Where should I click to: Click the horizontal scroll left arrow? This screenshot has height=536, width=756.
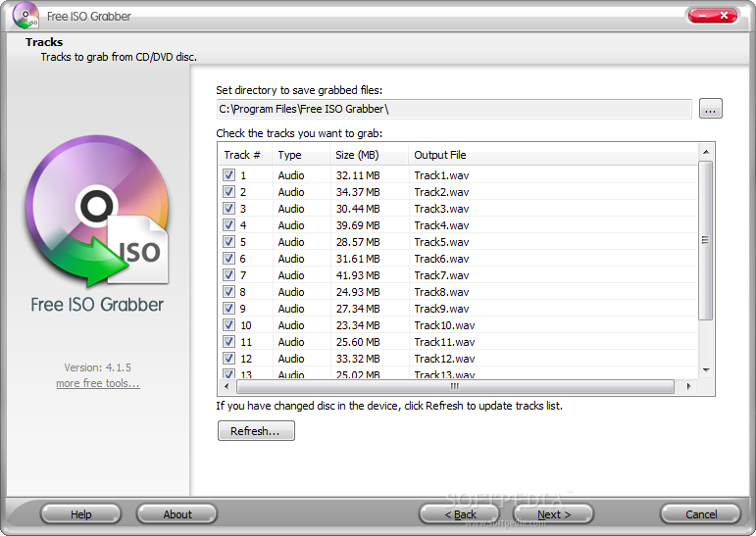click(x=227, y=386)
